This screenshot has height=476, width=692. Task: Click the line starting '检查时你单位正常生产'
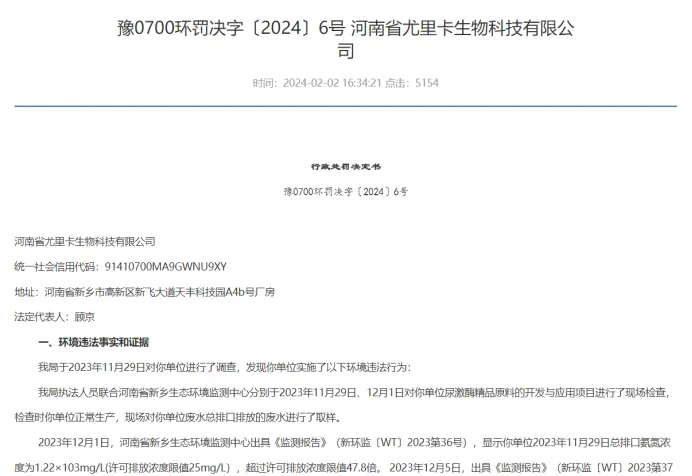pyautogui.click(x=177, y=417)
